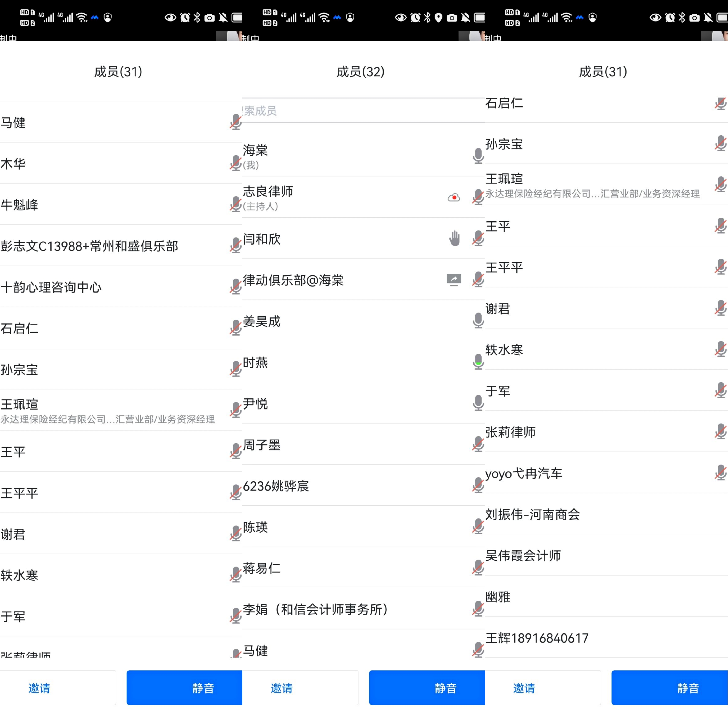Tap the 成员(32) header title
Viewport: 728px width, 728px height.
(361, 71)
